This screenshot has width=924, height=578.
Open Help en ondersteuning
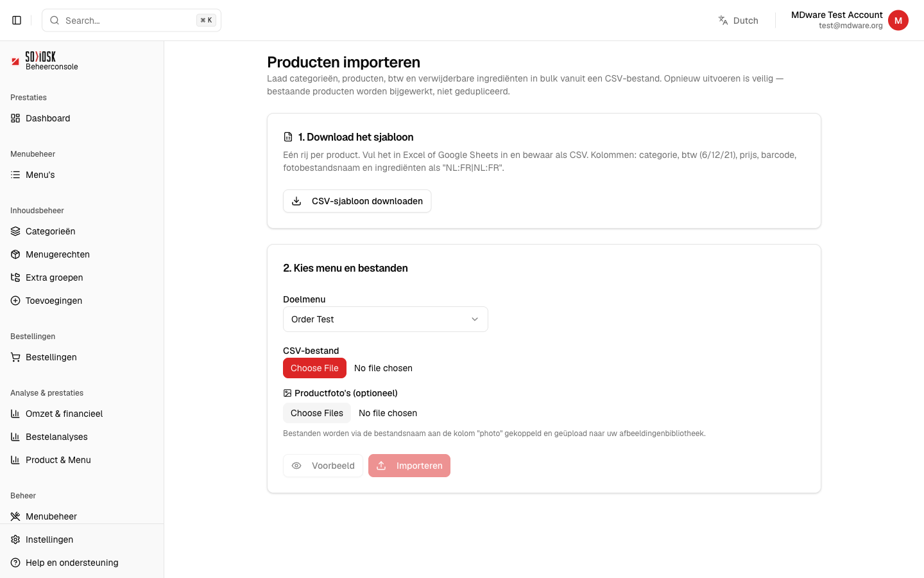click(x=81, y=563)
